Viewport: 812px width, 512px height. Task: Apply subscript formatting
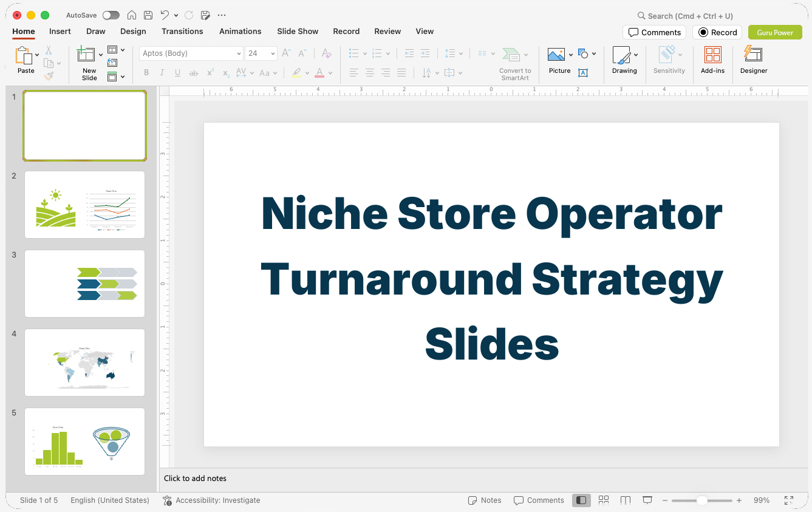(x=226, y=73)
